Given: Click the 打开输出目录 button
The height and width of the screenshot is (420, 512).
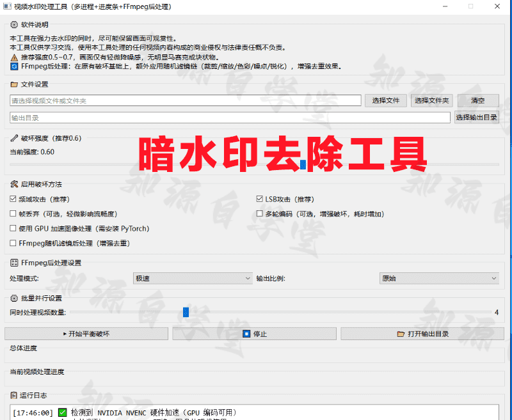Looking at the screenshot, I should click(422, 334).
